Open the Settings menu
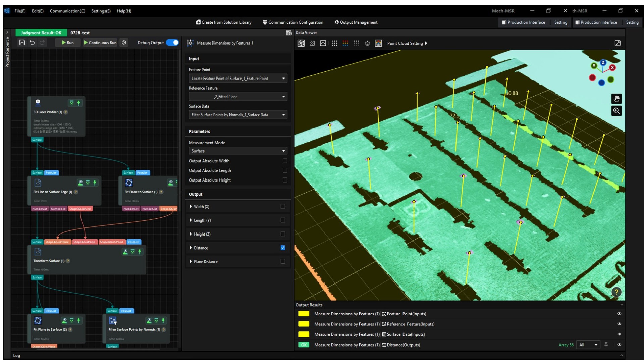Image resolution: width=644 pixels, height=362 pixels. click(100, 11)
